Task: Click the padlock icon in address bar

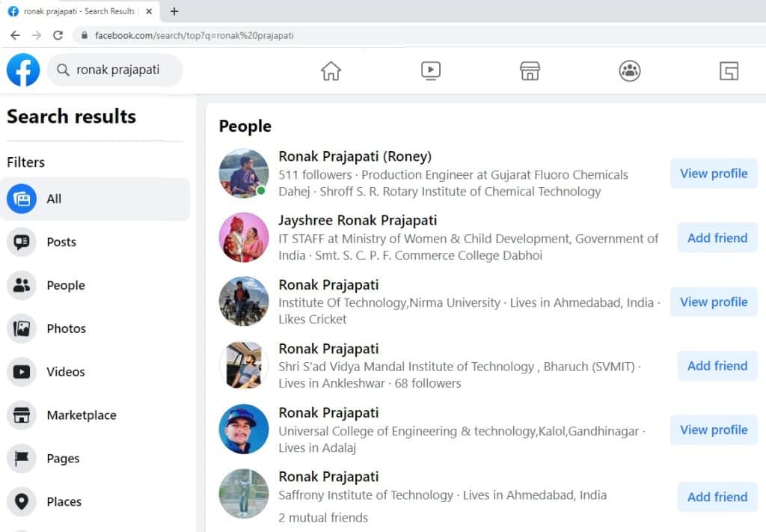Action: coord(85,34)
